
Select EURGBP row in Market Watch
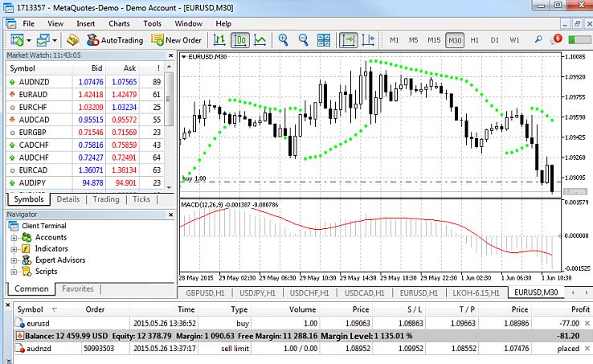click(86, 132)
